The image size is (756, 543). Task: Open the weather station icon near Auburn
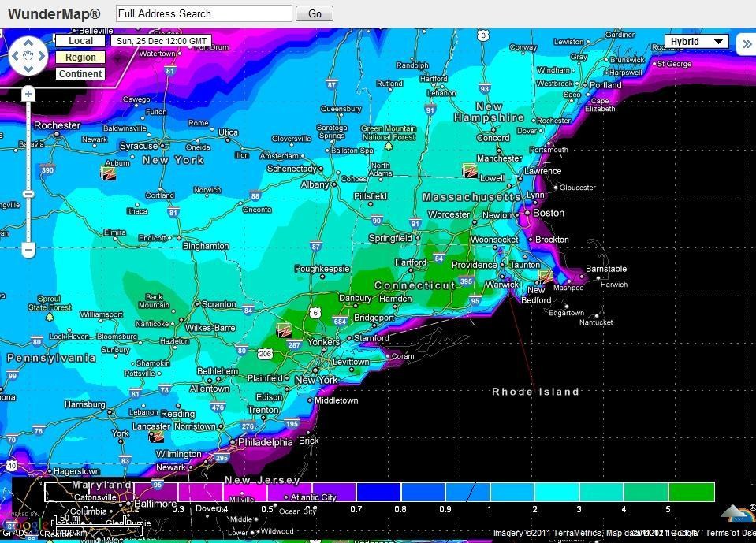108,173
